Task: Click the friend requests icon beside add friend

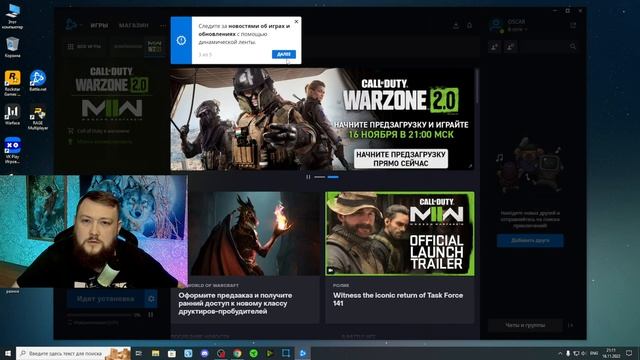Action: [x=511, y=47]
